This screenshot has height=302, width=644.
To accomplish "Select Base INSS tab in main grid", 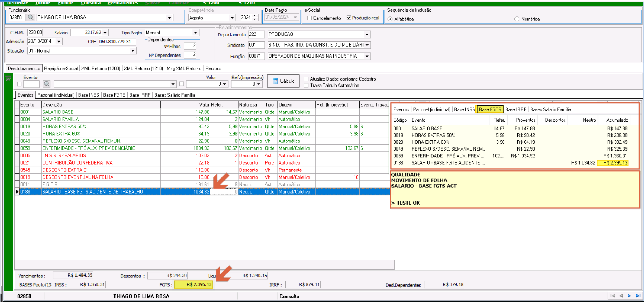I will click(89, 95).
